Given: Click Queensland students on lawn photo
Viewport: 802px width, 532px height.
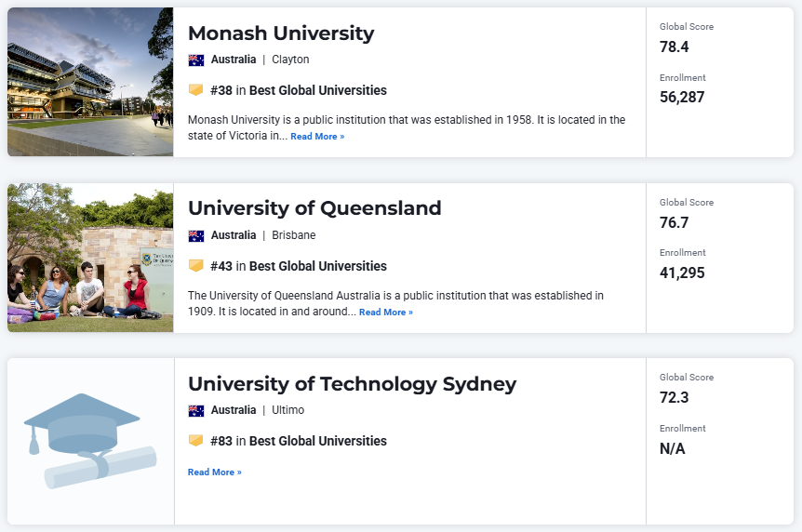Looking at the screenshot, I should click(90, 258).
